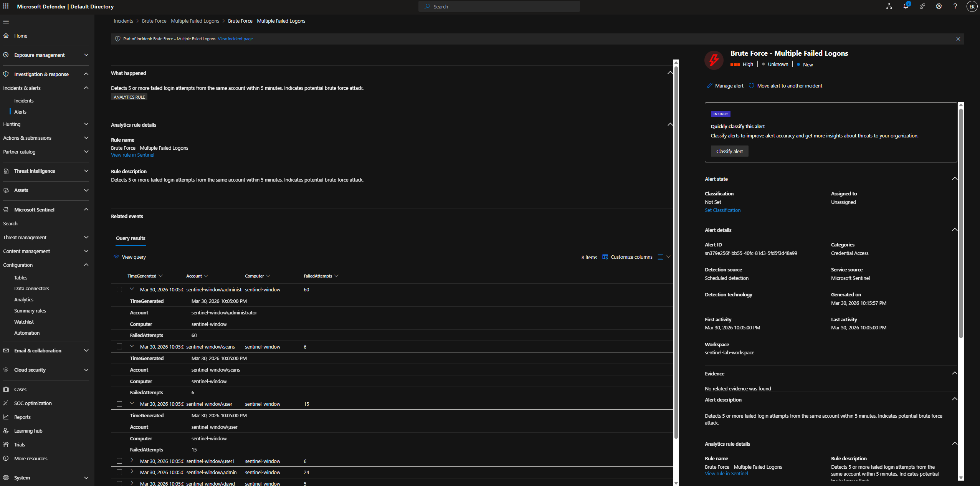Select the Query results tab
Viewport: 980px width, 486px height.
point(131,238)
